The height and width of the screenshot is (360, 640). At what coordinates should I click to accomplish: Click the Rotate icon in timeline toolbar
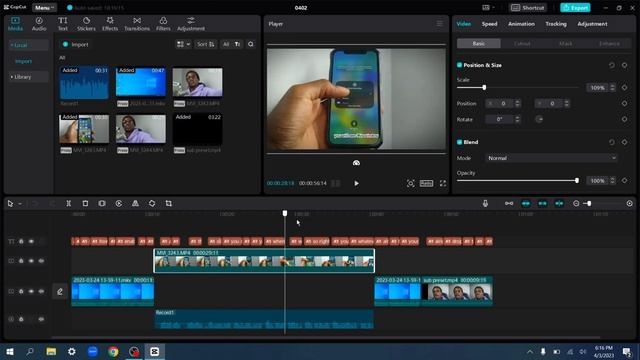pyautogui.click(x=152, y=203)
